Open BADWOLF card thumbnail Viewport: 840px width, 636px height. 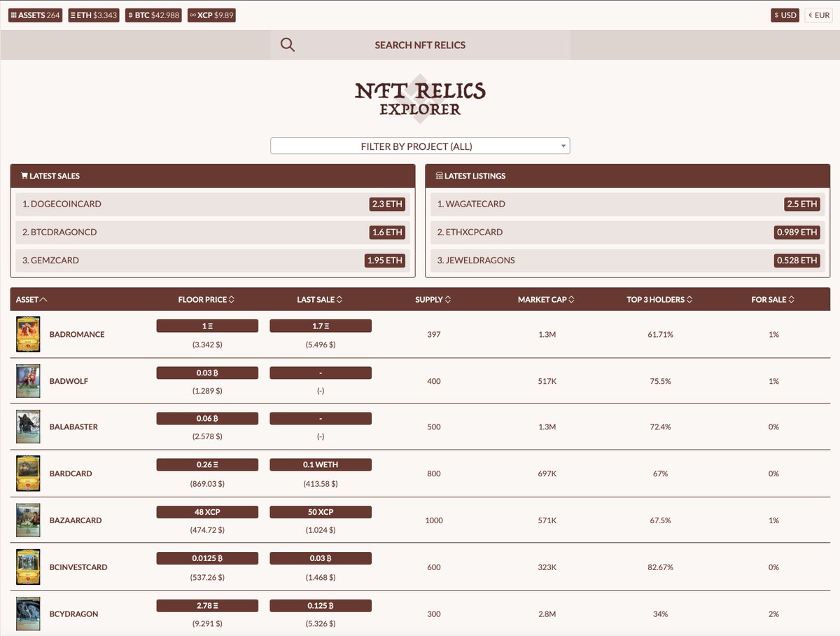click(28, 381)
